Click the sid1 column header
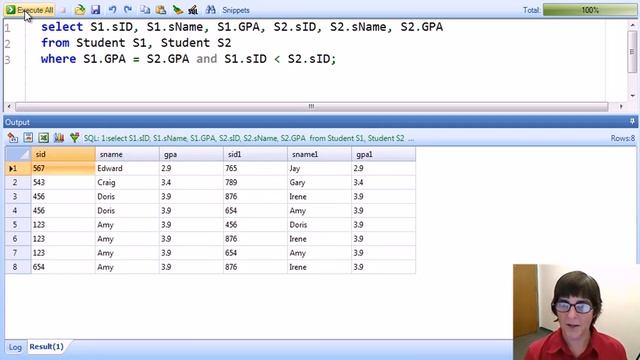Viewport: 640px width, 360px height. [255, 154]
